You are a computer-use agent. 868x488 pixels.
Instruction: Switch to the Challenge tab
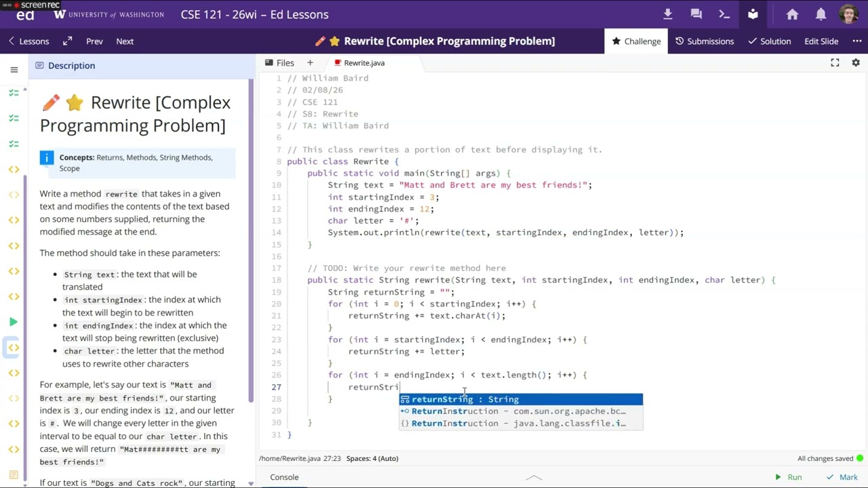point(636,41)
